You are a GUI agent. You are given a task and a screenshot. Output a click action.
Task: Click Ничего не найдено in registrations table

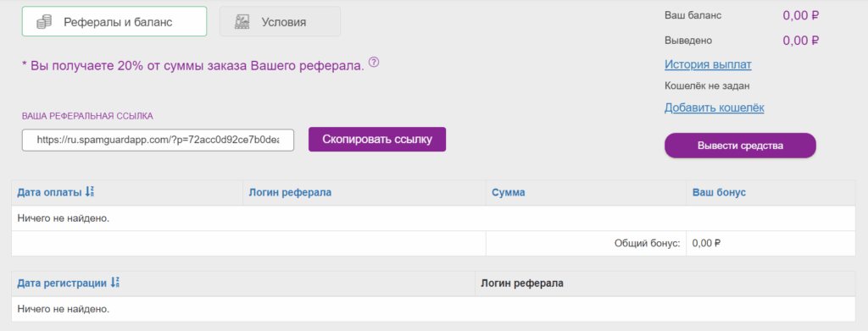(63, 309)
